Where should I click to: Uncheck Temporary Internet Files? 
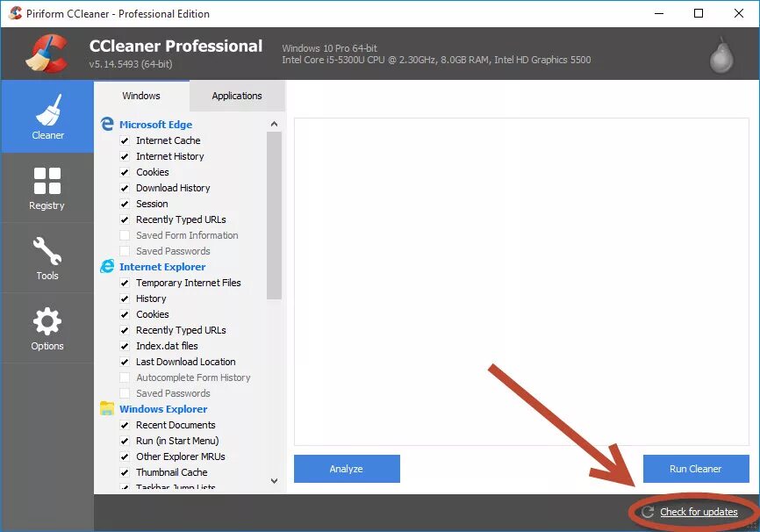pos(125,283)
